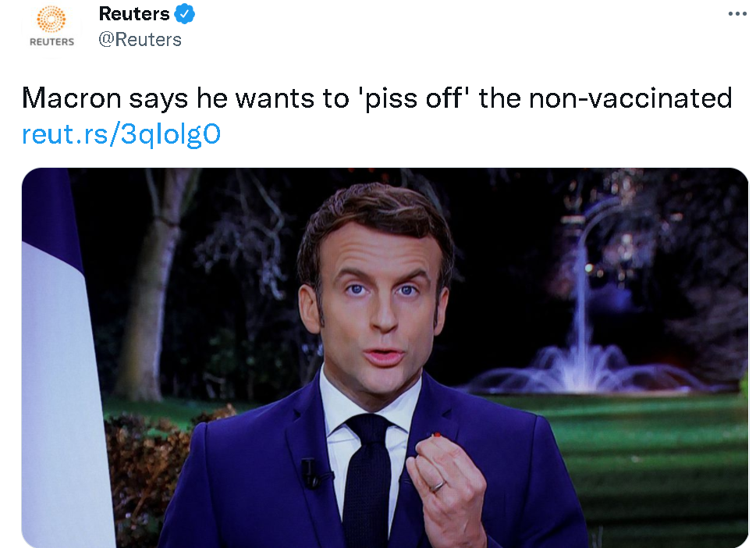Image resolution: width=756 pixels, height=548 pixels.
Task: Click the word "non-vaccinated" in the tweet
Action: [630, 98]
